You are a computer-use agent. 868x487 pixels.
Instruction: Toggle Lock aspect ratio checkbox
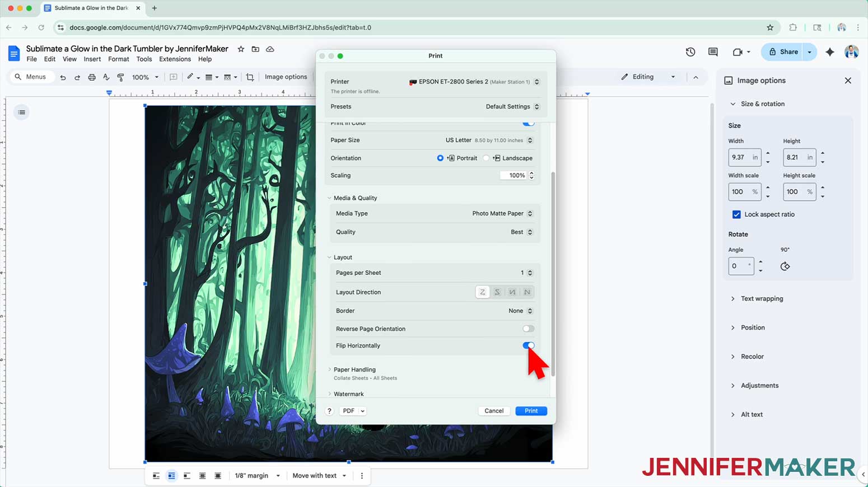point(736,214)
